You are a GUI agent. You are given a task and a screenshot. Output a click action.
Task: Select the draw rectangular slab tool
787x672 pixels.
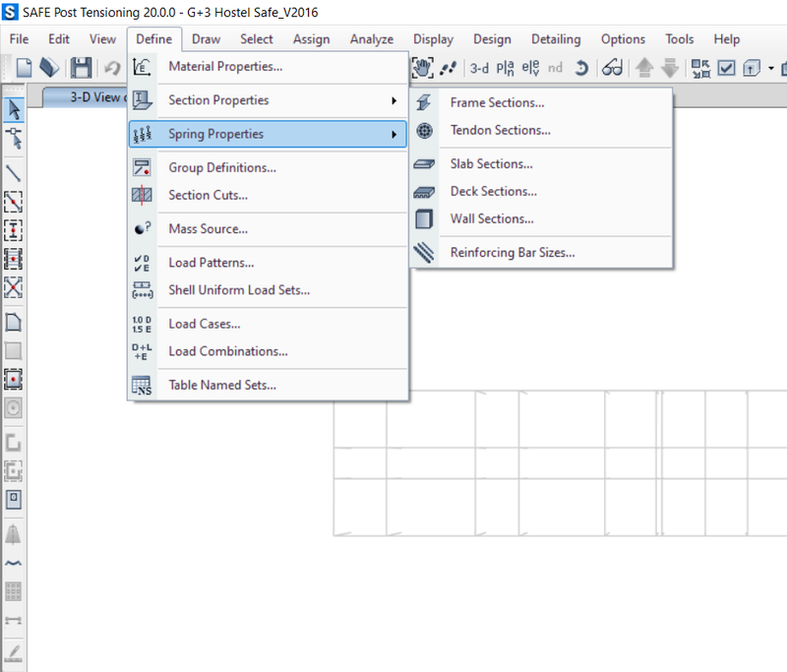(14, 351)
